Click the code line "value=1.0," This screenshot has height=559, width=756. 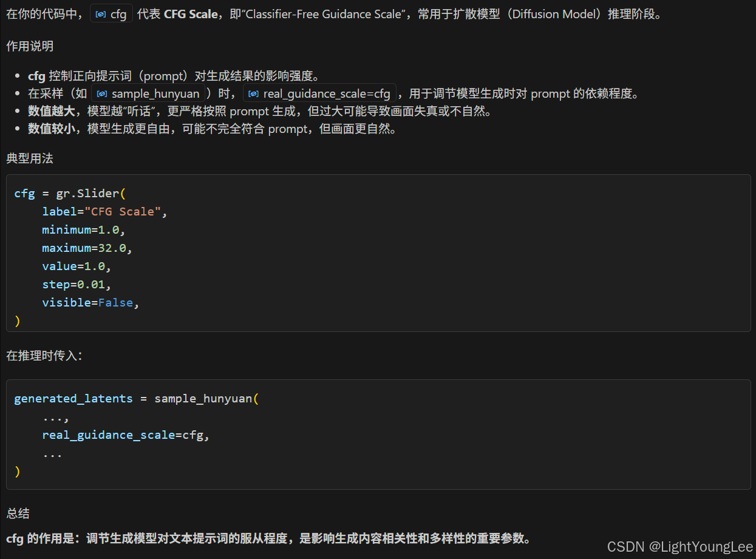(77, 266)
